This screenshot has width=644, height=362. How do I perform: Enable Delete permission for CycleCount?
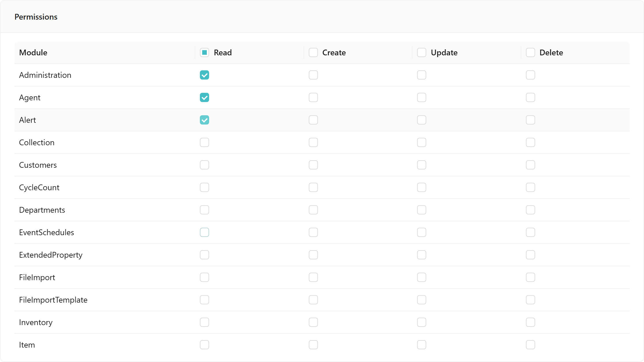531,187
